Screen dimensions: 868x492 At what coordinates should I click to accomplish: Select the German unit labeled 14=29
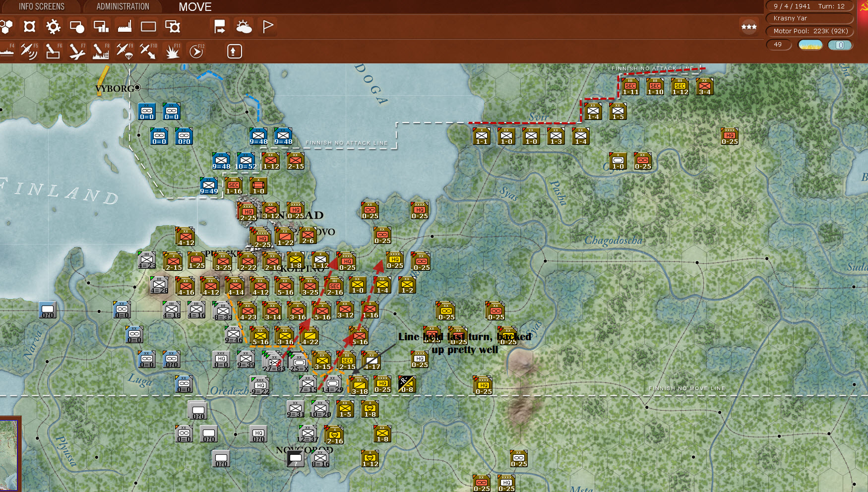tap(332, 384)
